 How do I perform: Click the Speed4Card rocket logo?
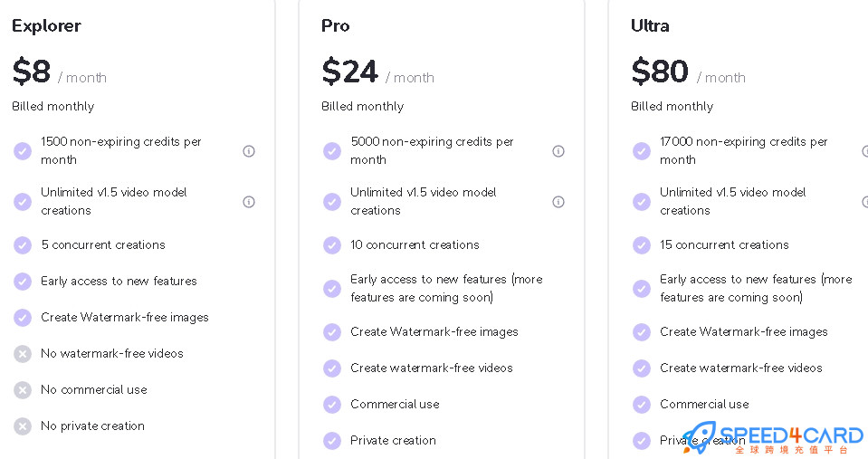698,437
